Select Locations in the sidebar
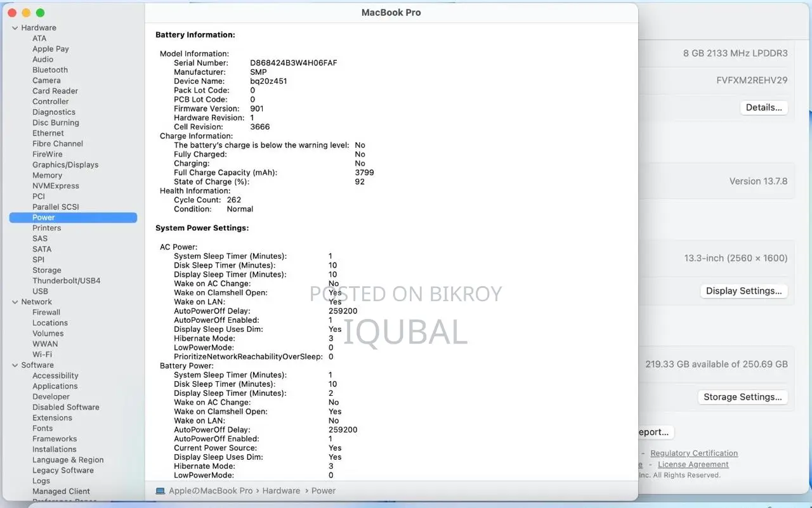The image size is (812, 508). tap(50, 323)
